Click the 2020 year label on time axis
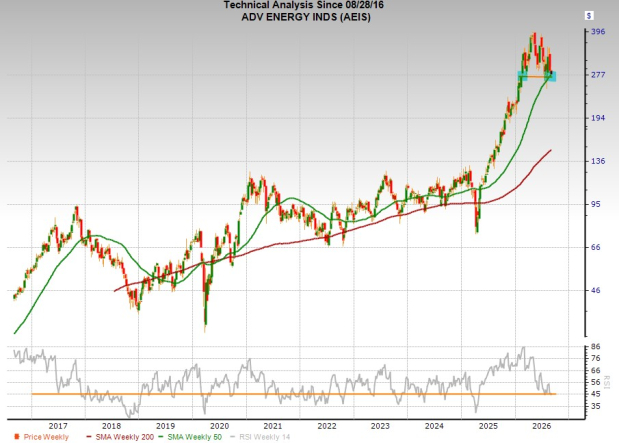The width and height of the screenshot is (619, 443). (219, 426)
